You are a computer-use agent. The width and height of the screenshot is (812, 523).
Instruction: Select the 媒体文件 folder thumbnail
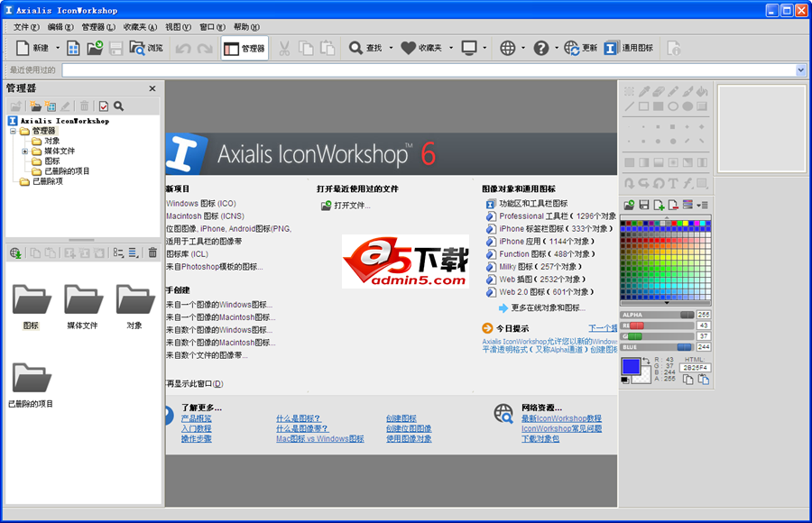pos(83,307)
